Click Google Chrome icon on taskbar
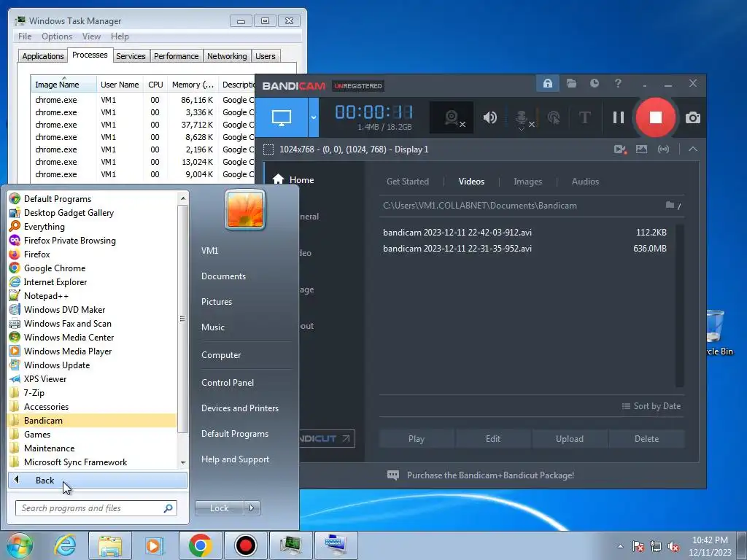This screenshot has width=747, height=560. pos(200,545)
